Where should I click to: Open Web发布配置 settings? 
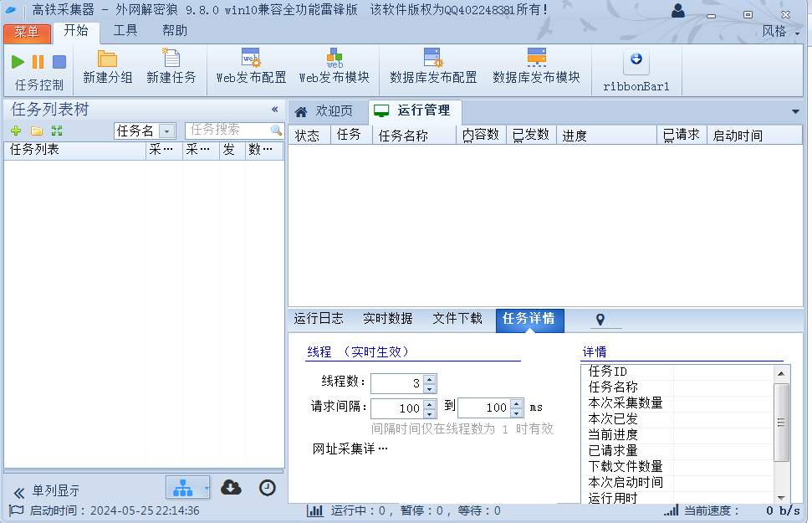[251, 68]
